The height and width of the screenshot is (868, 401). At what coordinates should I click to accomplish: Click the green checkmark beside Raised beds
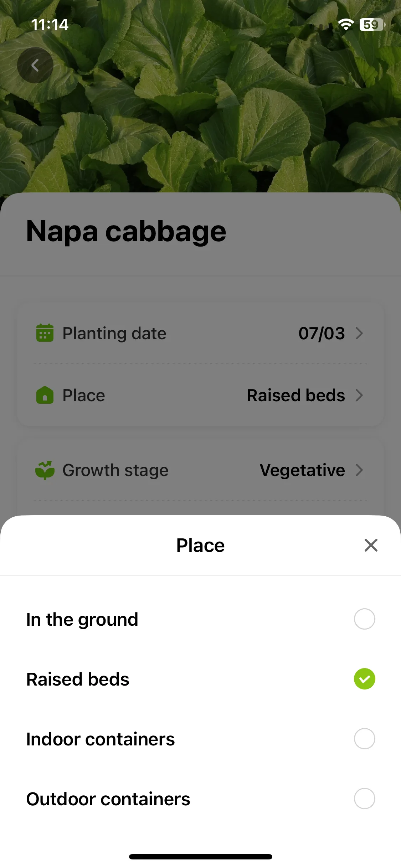(364, 679)
